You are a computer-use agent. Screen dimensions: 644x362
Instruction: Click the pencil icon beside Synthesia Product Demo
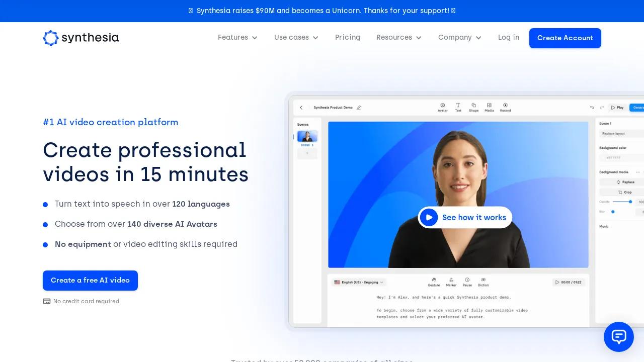coord(359,108)
